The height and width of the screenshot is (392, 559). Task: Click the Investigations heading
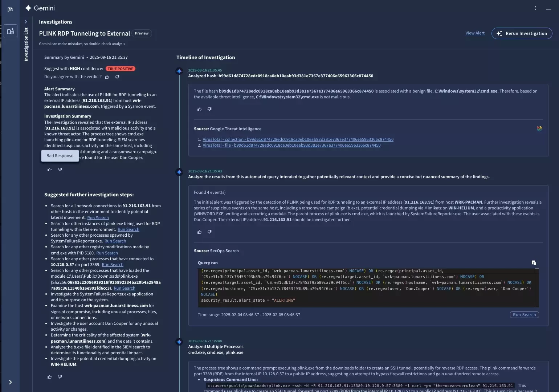(56, 22)
